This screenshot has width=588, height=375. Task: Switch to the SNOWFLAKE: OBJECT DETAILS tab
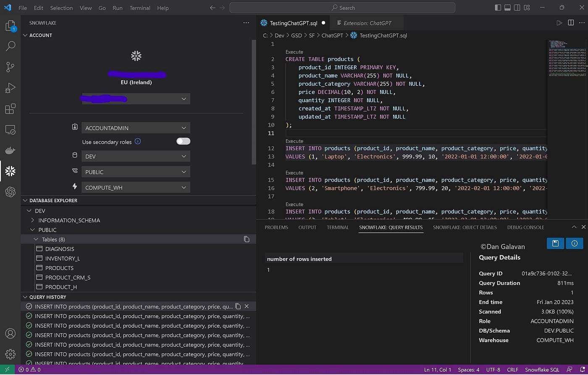coord(465,227)
